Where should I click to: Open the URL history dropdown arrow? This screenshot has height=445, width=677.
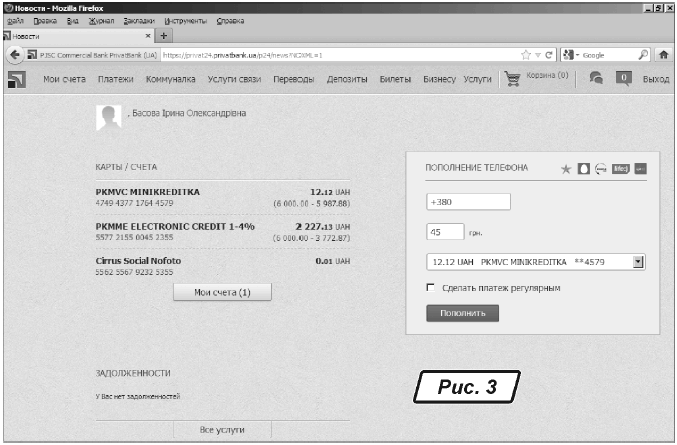537,54
